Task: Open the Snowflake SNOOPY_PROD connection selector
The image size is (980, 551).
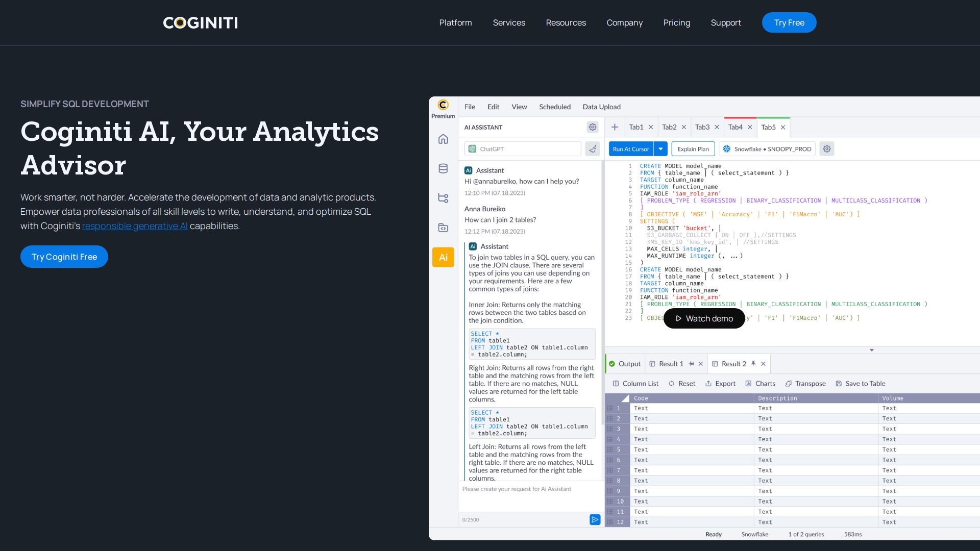Action: (x=767, y=149)
